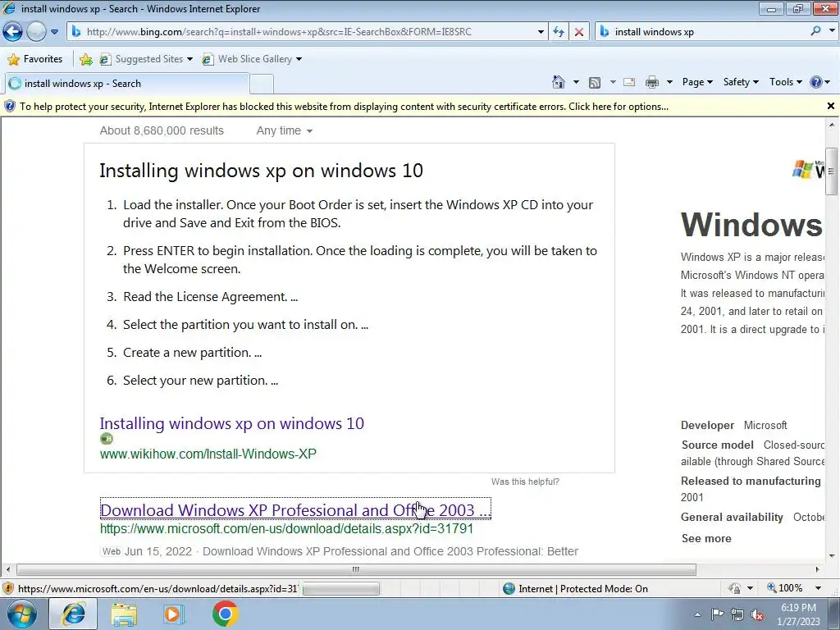Open Download Windows XP Professional and Office 2003 link
This screenshot has height=630, width=840.
coord(295,509)
